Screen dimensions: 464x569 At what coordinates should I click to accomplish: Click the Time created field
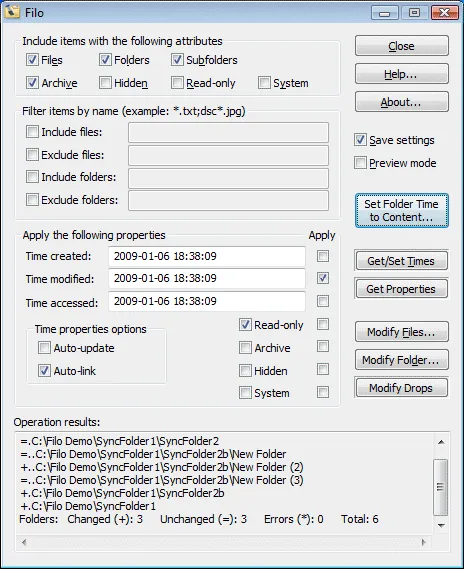(x=207, y=256)
